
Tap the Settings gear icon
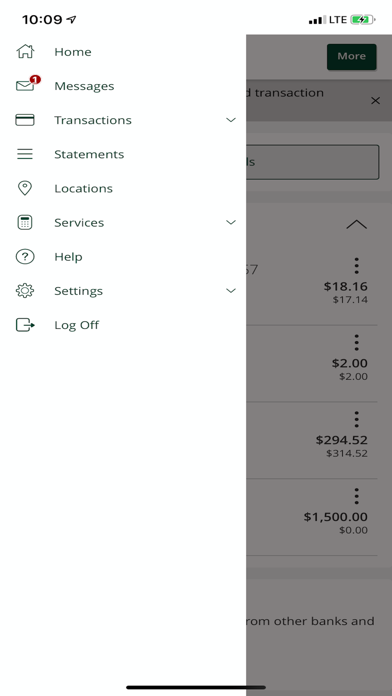tap(25, 291)
